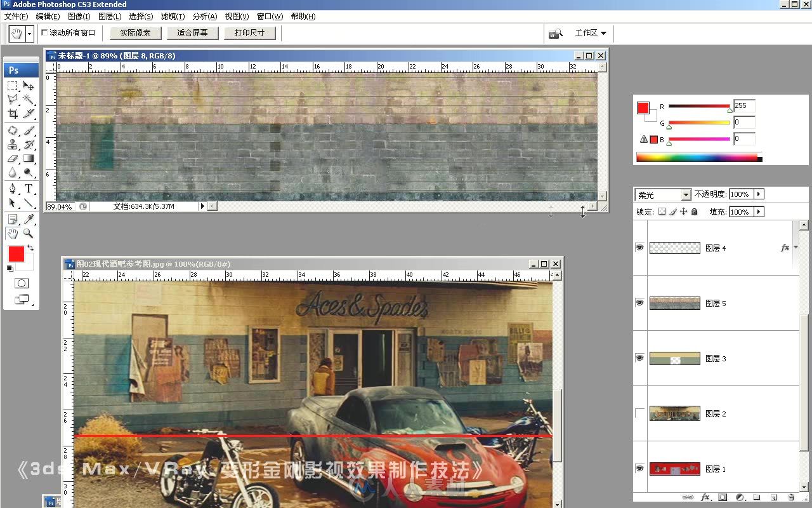Hide 图层 5 visibility eye
The width and height of the screenshot is (812, 508).
tap(639, 303)
